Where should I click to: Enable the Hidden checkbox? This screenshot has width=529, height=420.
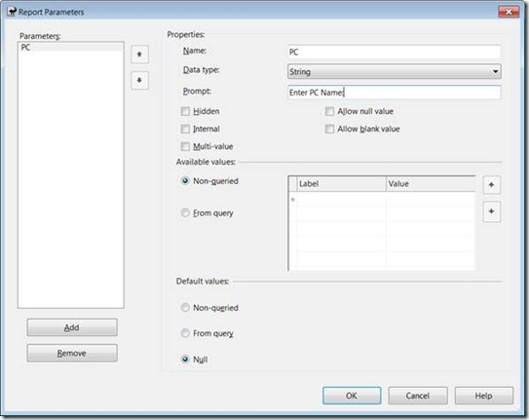185,111
